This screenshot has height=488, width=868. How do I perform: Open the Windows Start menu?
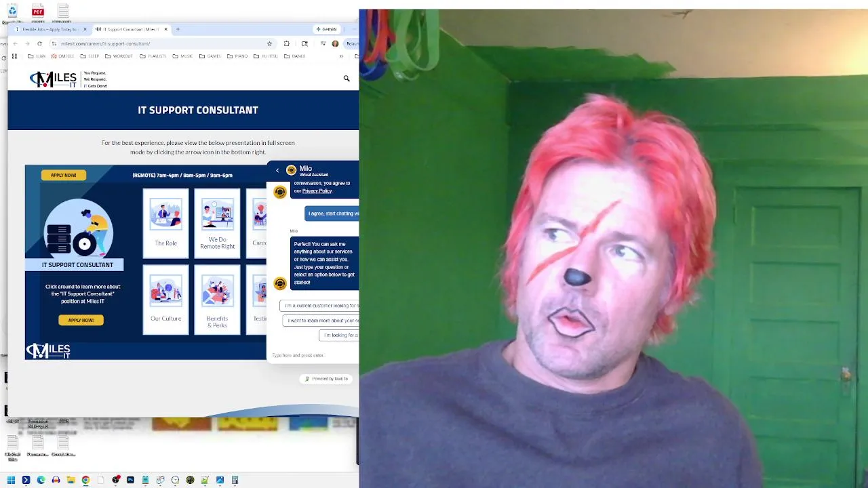pos(11,480)
